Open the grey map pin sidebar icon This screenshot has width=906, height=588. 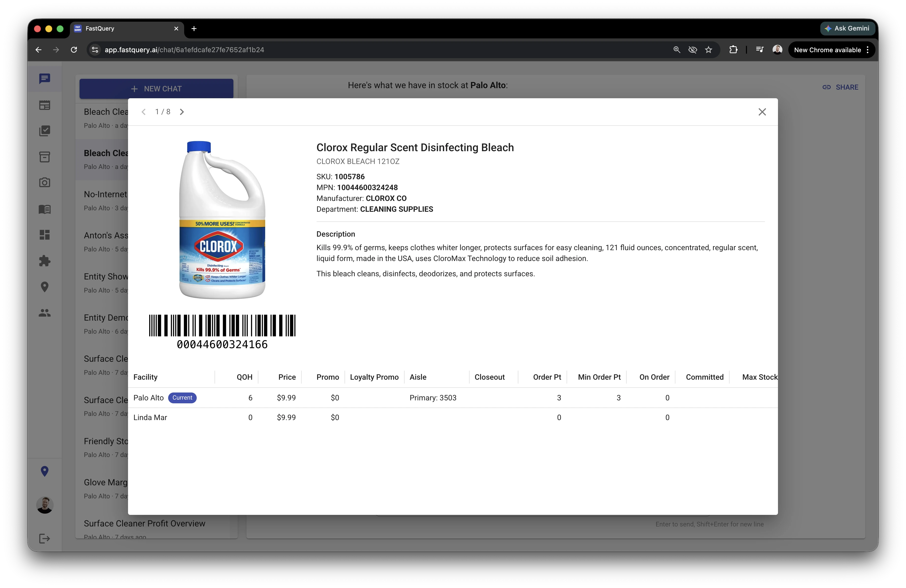pyautogui.click(x=45, y=287)
